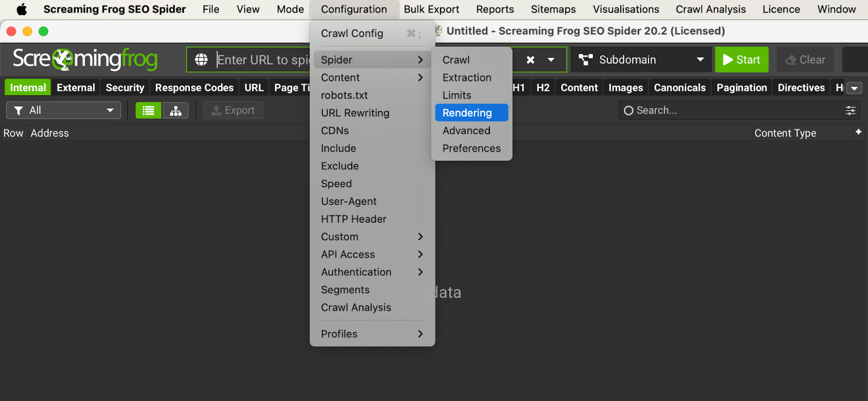Click the globe icon in URL bar
Viewport: 868px width, 401px height.
pos(201,60)
